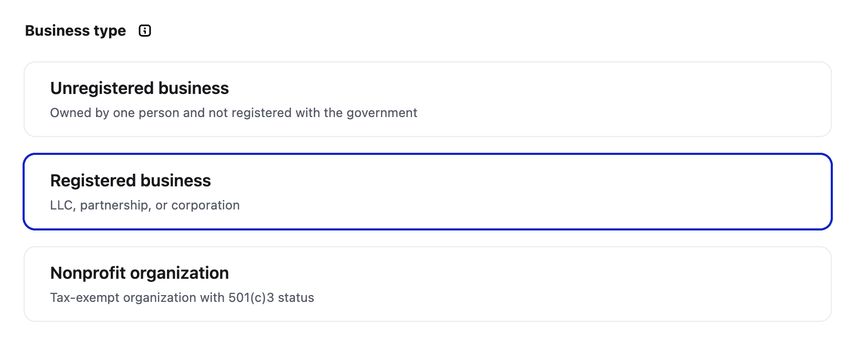Pick the Nonprofit organization option

(428, 284)
